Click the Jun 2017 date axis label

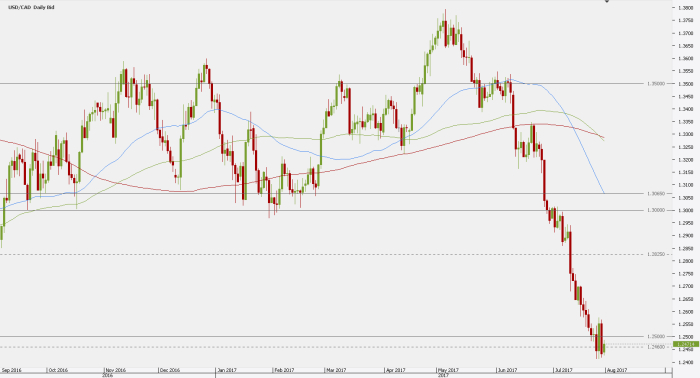(507, 370)
